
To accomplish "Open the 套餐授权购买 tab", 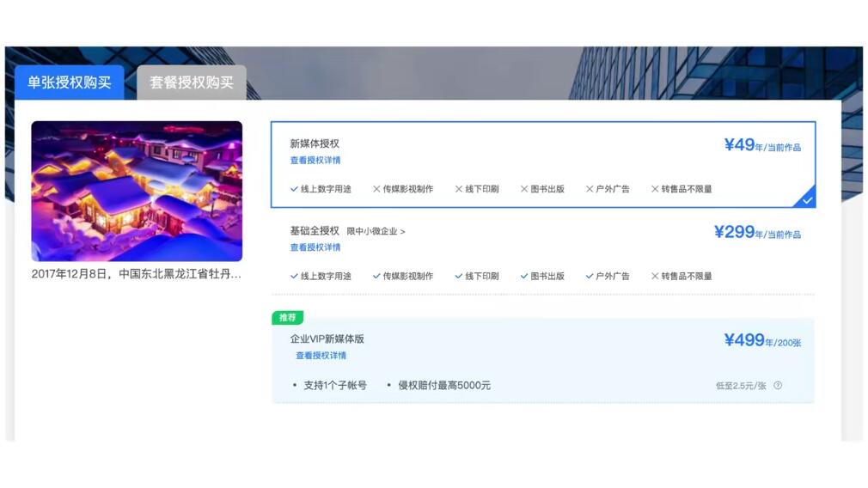I will [x=192, y=82].
